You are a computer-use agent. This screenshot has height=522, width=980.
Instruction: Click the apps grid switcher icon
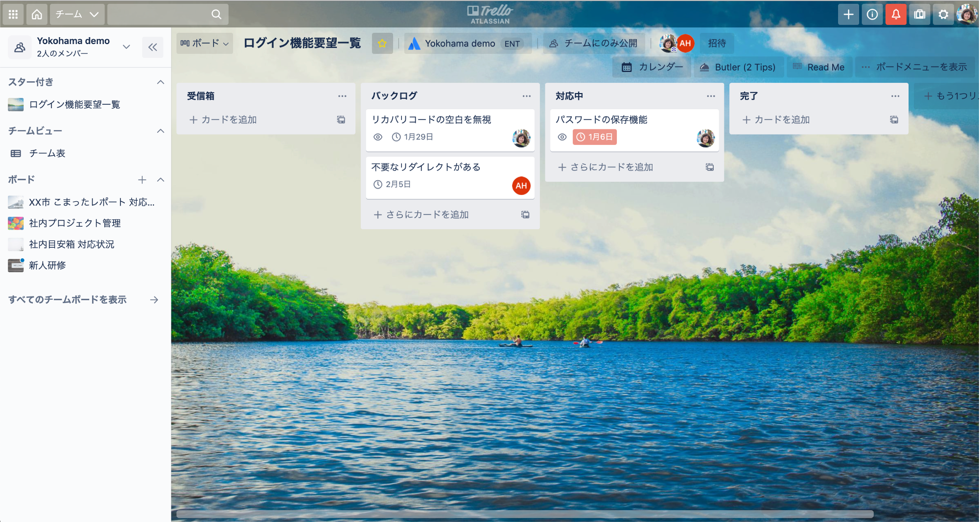(x=13, y=14)
